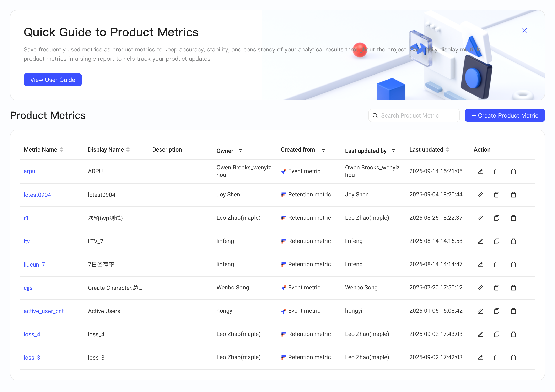The height and width of the screenshot is (392, 555).
Task: Sort by Last updated column
Action: (x=447, y=150)
